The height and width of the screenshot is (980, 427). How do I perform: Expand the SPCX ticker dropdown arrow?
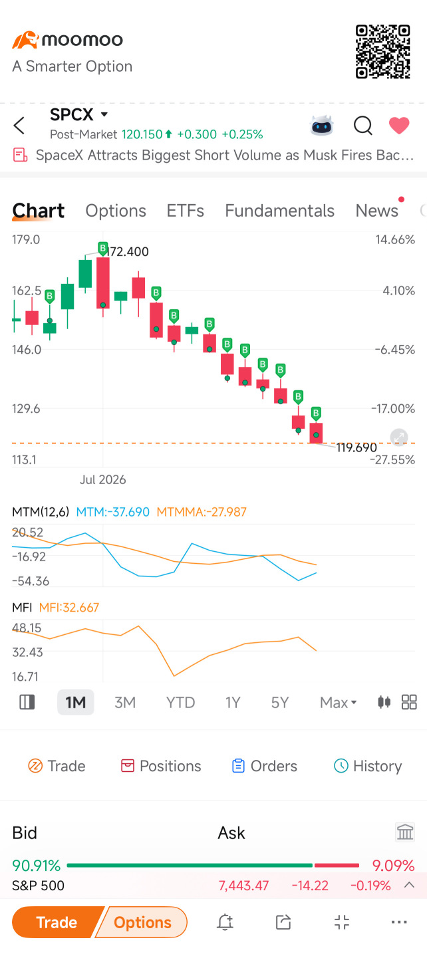(x=104, y=115)
